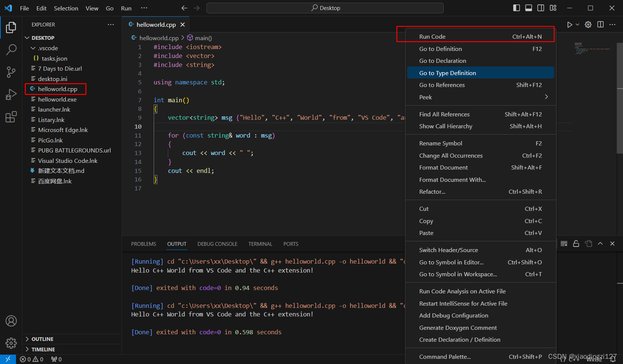Open the Search view in activity bar
This screenshot has width=623, height=364.
[x=11, y=49]
